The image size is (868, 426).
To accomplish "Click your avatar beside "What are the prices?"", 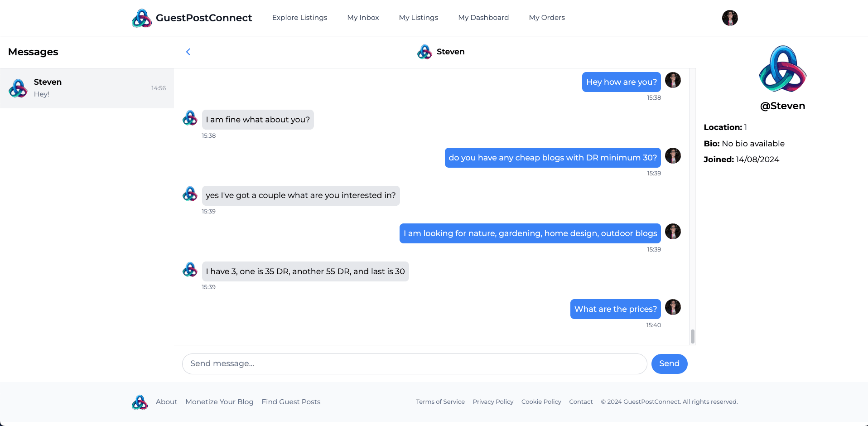I will click(673, 307).
